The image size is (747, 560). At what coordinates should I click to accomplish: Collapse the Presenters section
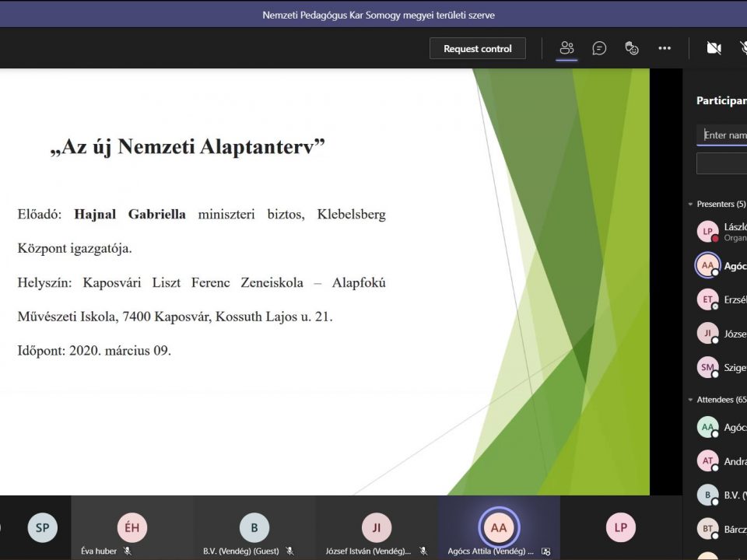click(690, 205)
